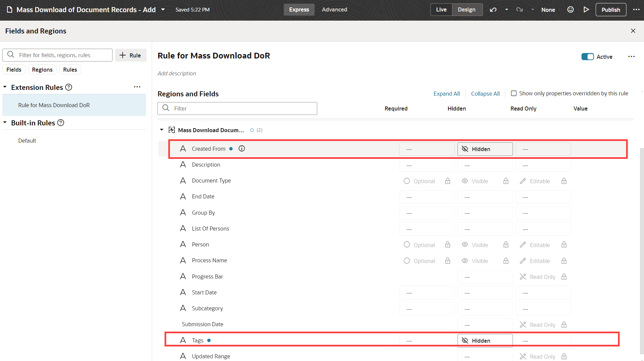Viewport: 644px width, 361px height.
Task: Toggle the rule Active switch
Action: pyautogui.click(x=588, y=57)
